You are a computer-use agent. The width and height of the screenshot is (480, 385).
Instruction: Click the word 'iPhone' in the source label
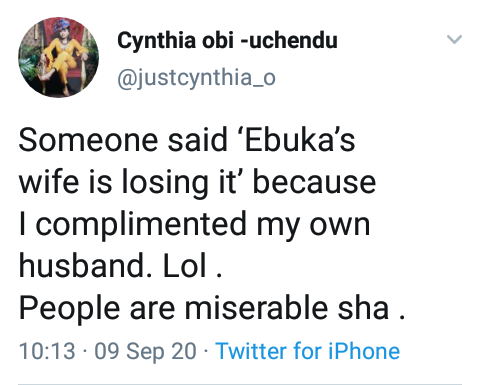(x=364, y=351)
